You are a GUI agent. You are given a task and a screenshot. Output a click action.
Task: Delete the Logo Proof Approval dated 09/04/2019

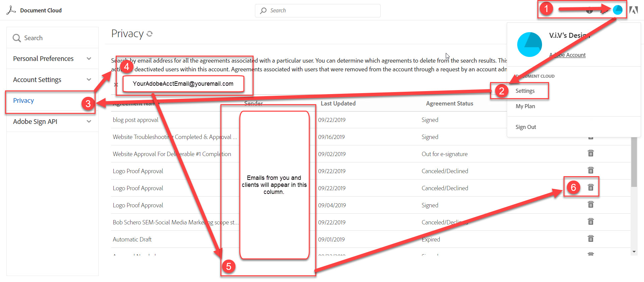[x=591, y=205]
